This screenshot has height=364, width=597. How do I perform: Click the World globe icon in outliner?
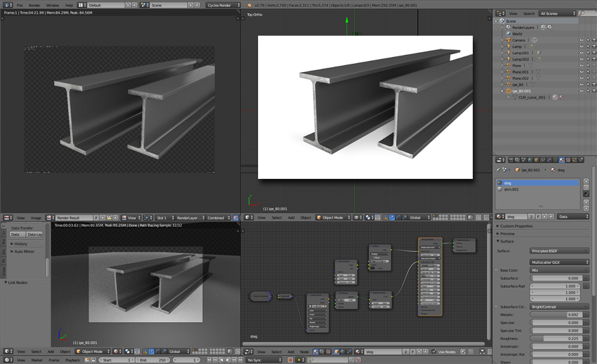click(508, 34)
